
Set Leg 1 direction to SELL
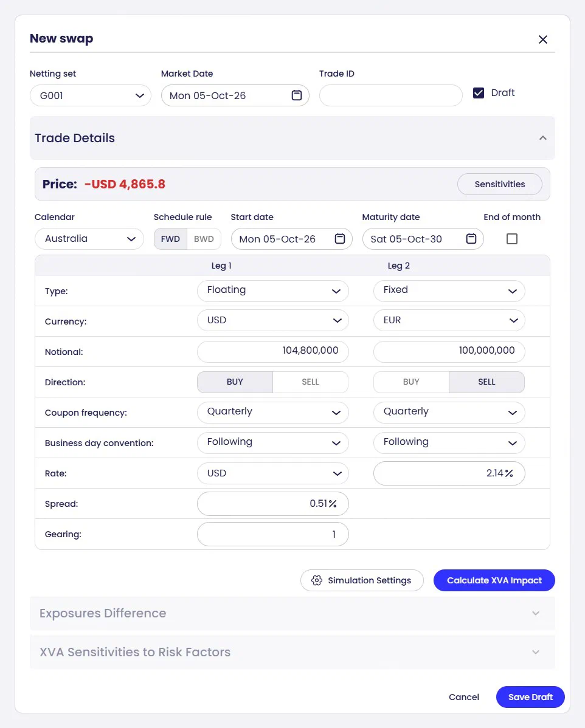310,382
